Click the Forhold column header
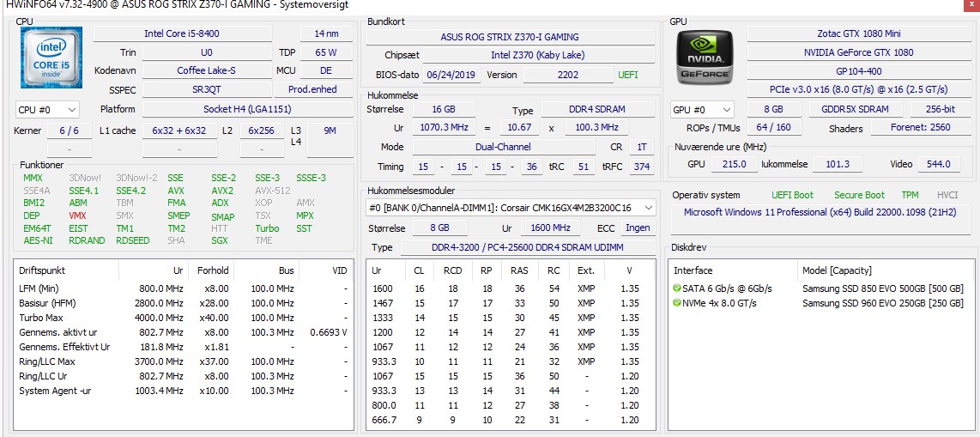980x437 pixels. pos(212,270)
